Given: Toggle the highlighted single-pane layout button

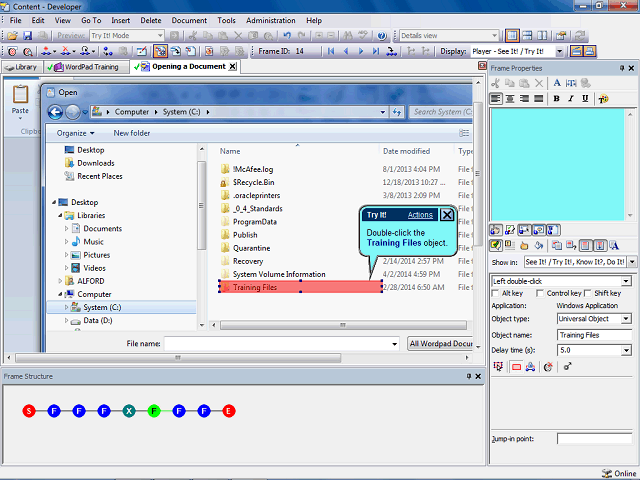Looking at the screenshot, I should pos(512,36).
